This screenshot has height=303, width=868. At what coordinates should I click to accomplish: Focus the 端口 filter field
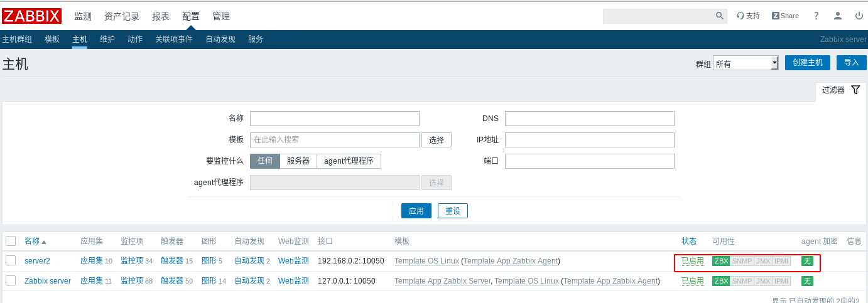[x=590, y=161]
